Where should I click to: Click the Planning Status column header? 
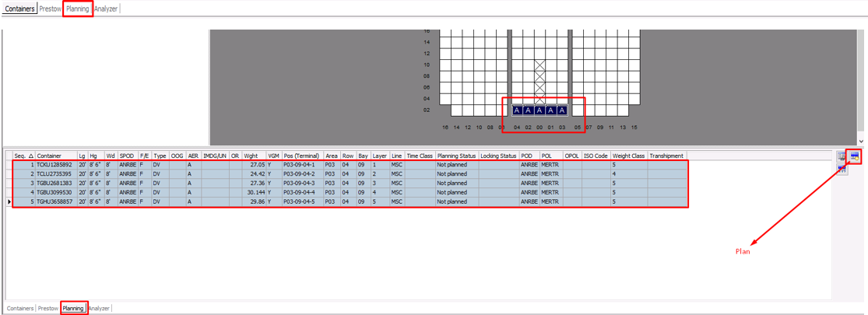click(457, 156)
